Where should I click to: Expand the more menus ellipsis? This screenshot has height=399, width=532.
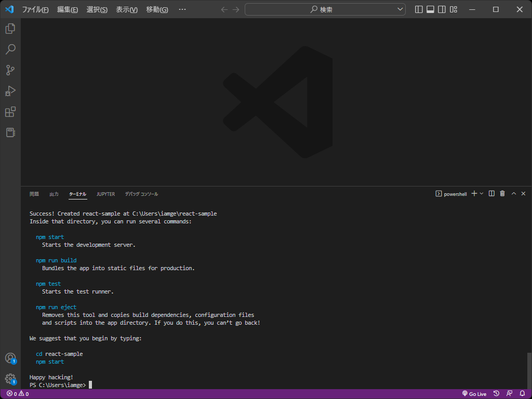[182, 9]
